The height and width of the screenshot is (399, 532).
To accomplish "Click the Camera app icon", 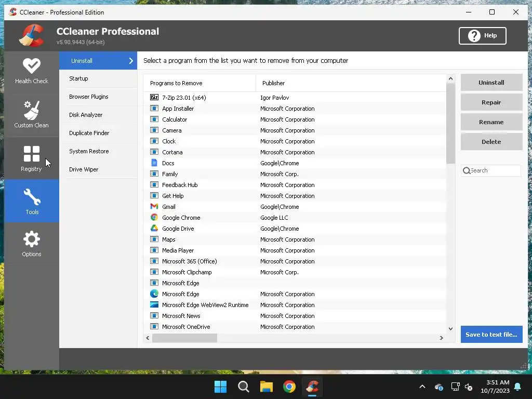I will [154, 130].
